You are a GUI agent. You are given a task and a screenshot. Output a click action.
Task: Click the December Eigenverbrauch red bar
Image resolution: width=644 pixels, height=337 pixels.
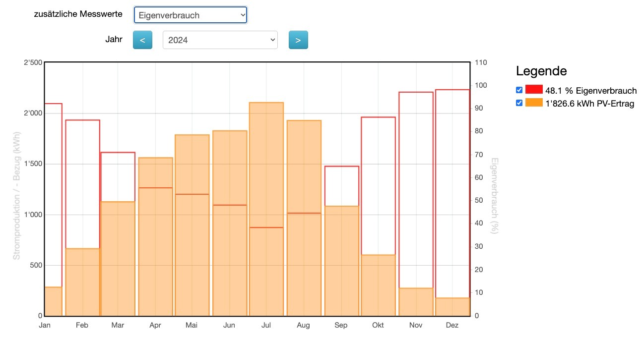(452, 193)
